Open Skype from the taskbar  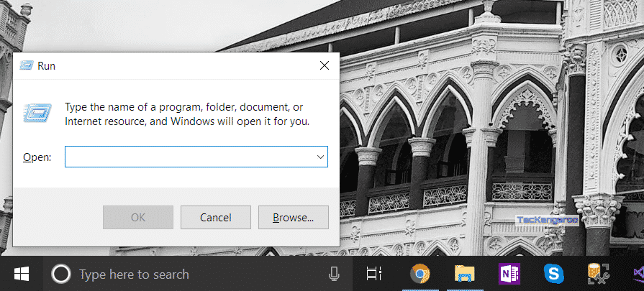point(553,274)
